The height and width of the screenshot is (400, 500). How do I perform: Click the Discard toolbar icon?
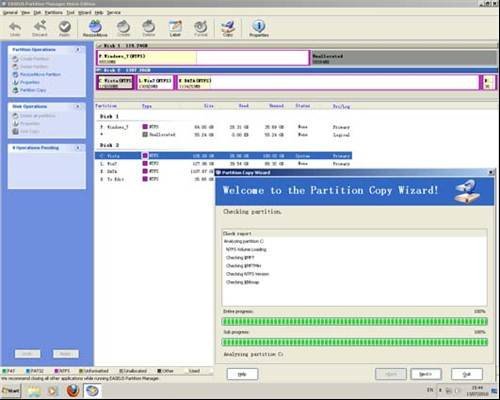tap(40, 28)
